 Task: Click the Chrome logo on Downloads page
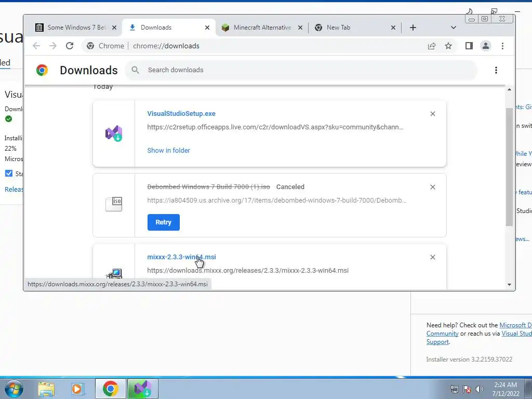click(42, 70)
